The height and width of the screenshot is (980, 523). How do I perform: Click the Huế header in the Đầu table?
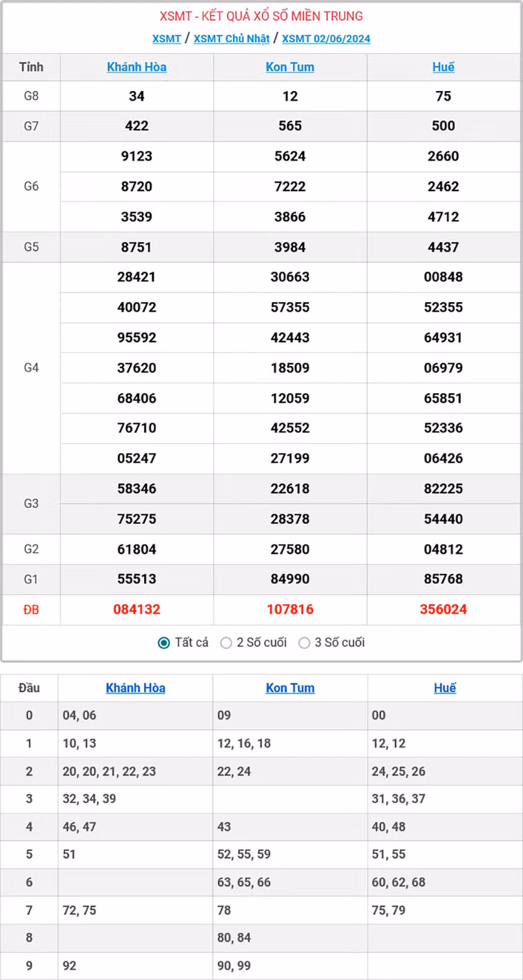pos(444,688)
